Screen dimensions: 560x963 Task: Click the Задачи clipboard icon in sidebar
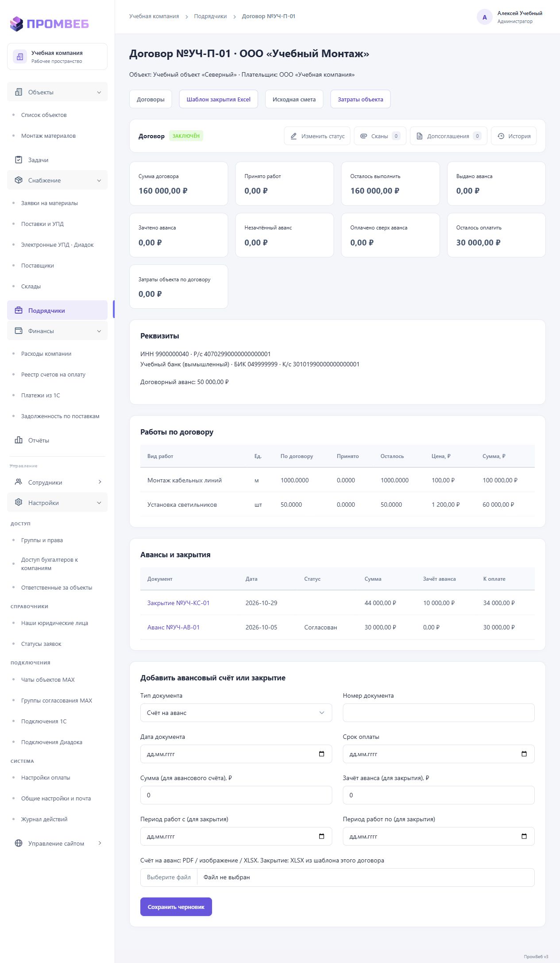pyautogui.click(x=19, y=160)
